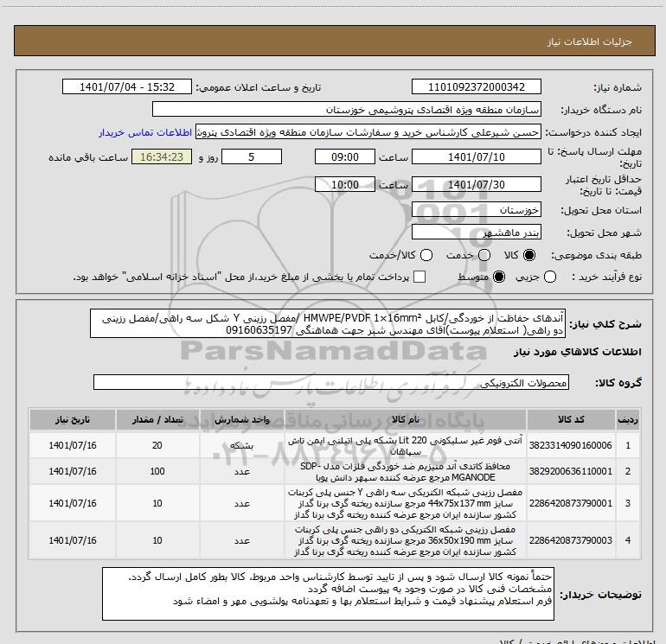This screenshot has width=666, height=644.
Task: Open buyer contact info link اطلاعات تماس خریدار
Action: pyautogui.click(x=145, y=132)
